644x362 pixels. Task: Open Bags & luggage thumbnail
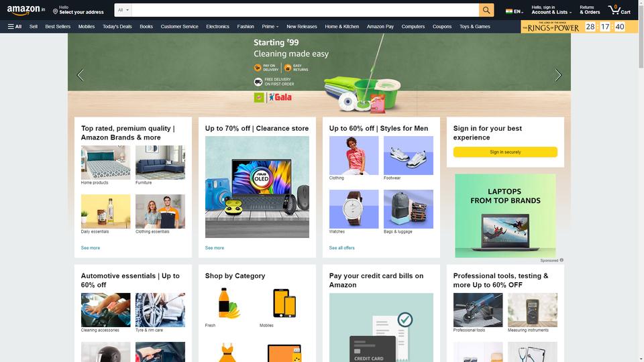coord(409,209)
